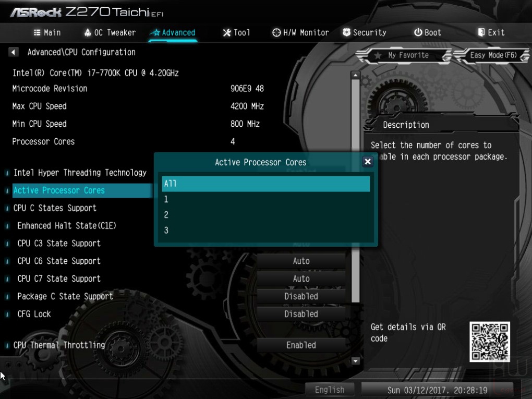Viewport: 532px width, 399px height.
Task: Click the Advanced\CPU Configuration breadcrumb
Action: point(81,52)
